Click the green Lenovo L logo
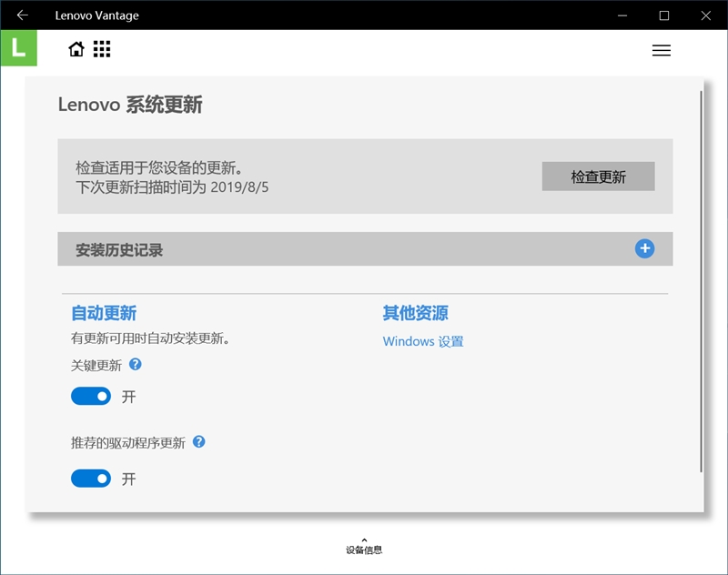Image resolution: width=728 pixels, height=575 pixels. (19, 49)
